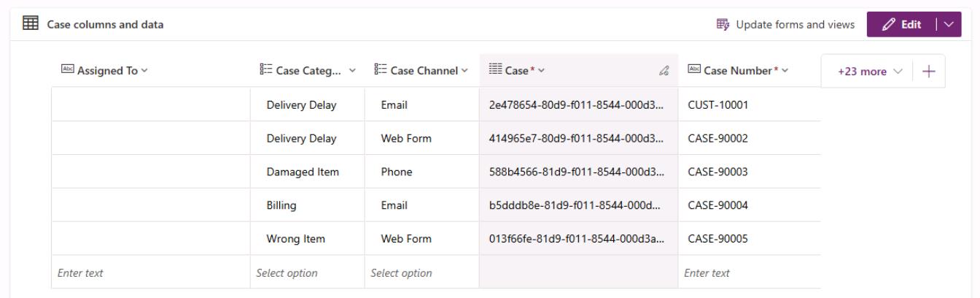Screen dimensions: 980x298
Task: Click the Case columns and data heading
Action: 105,25
